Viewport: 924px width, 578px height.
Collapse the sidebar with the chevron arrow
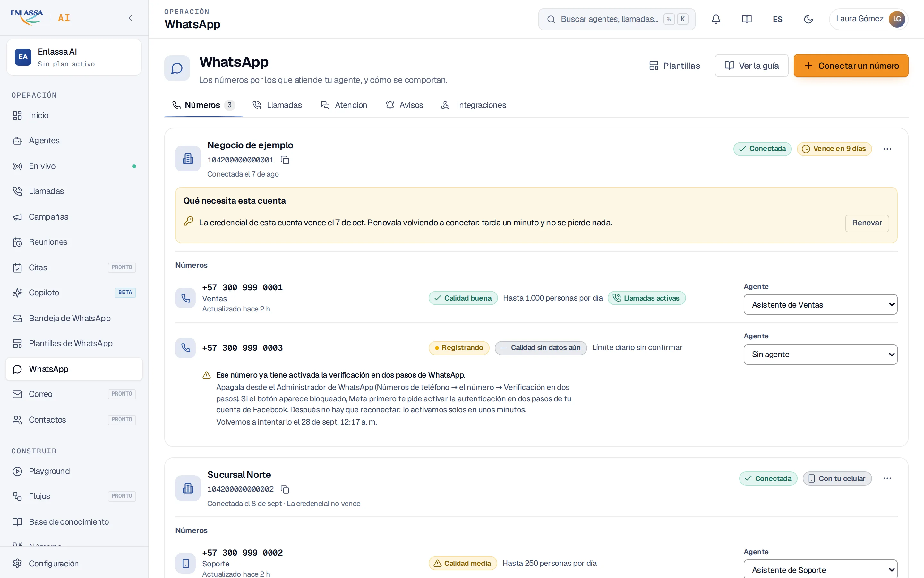click(x=130, y=18)
